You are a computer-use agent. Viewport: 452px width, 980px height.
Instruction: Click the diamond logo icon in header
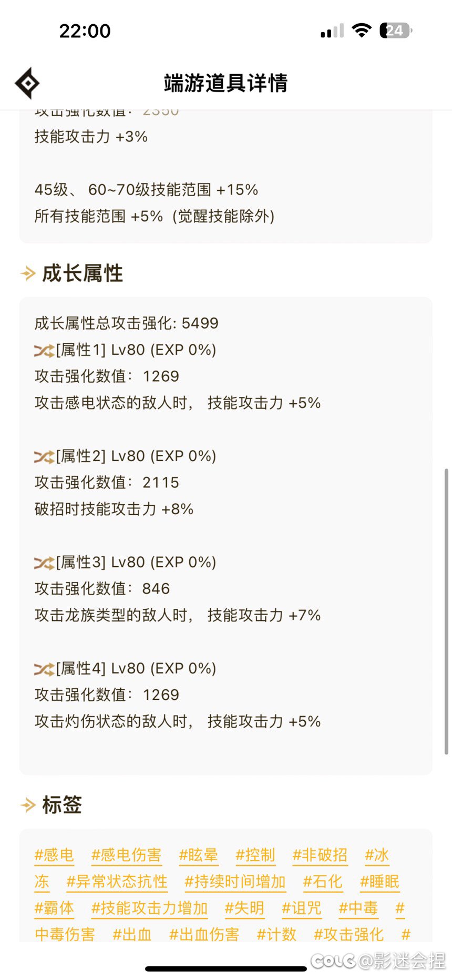27,83
